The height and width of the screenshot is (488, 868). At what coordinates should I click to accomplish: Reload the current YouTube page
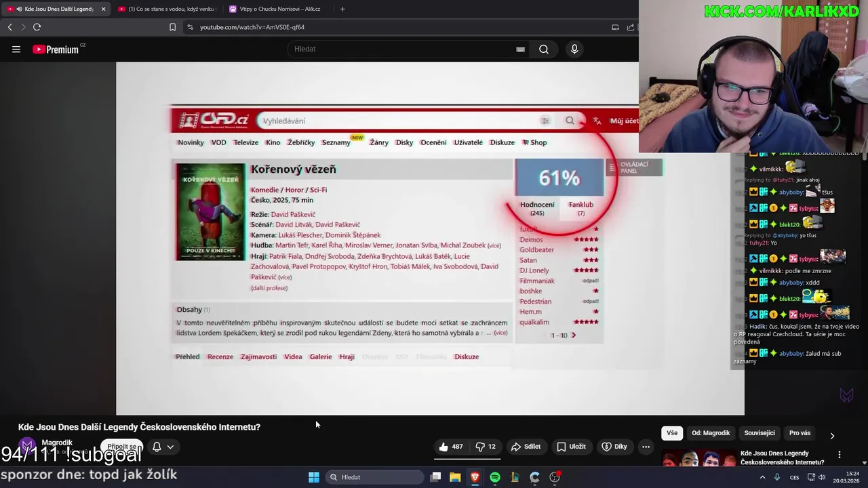(x=37, y=27)
